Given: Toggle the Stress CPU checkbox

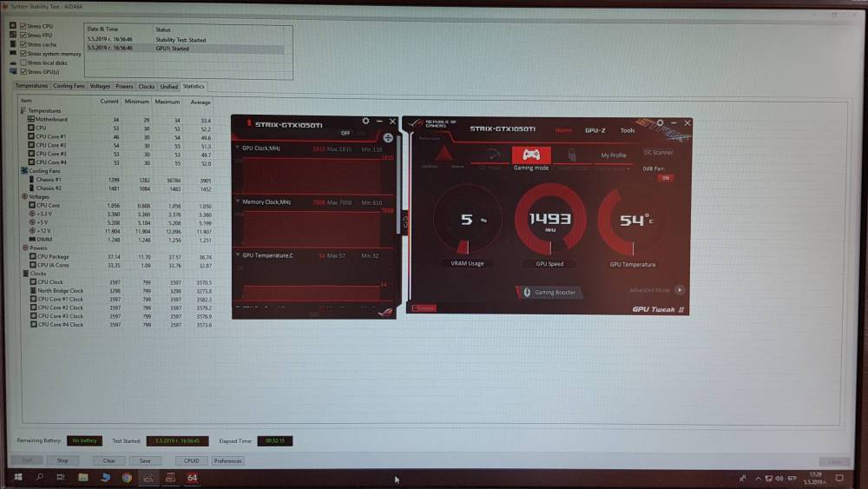Looking at the screenshot, I should 23,26.
